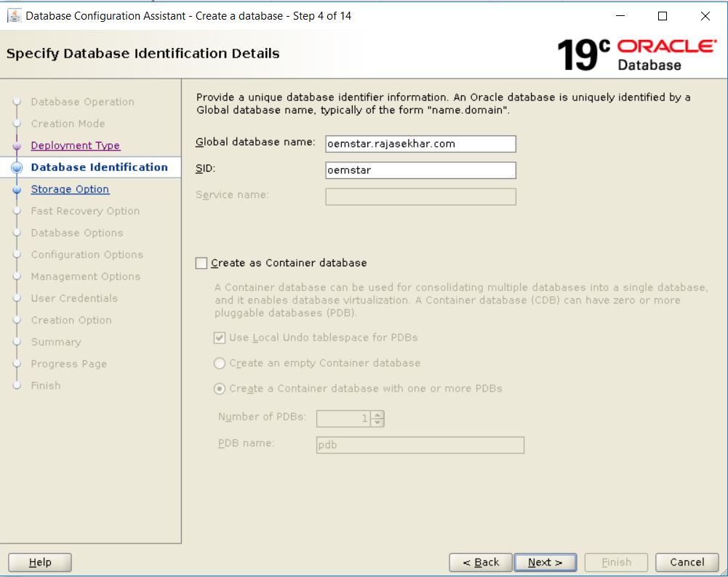The image size is (728, 577).
Task: Click the Deployment Type step bullet icon
Action: point(17,146)
